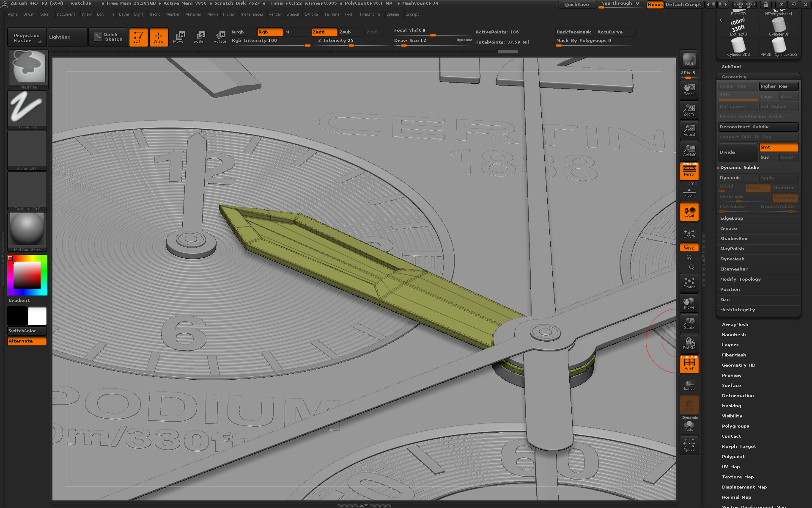Open the Material menu
This screenshot has width=812, height=508.
pos(193,14)
